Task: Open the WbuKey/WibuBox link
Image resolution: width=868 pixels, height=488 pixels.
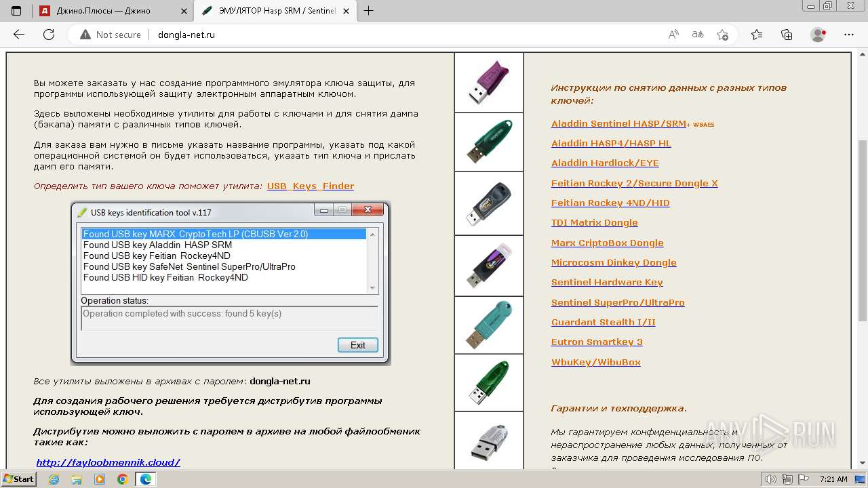Action: (596, 363)
